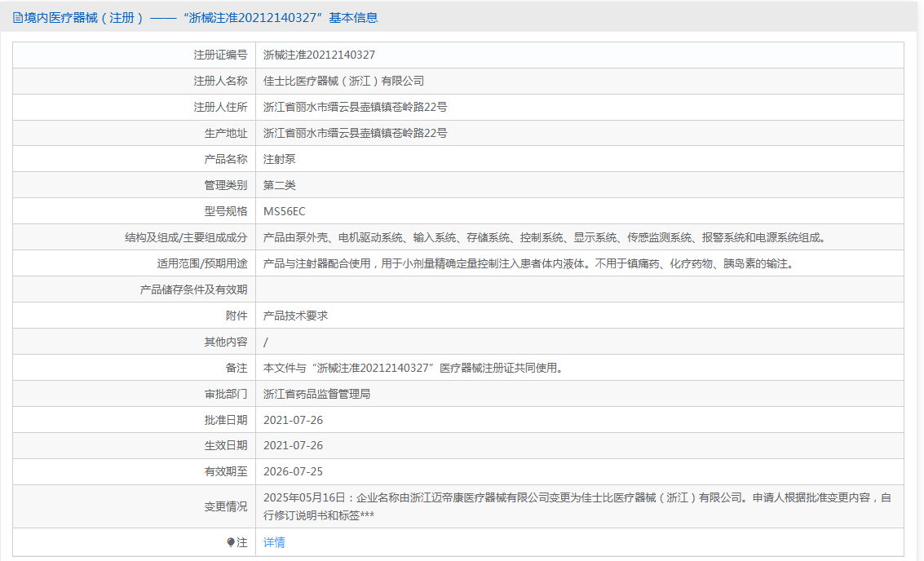Click the 型号规格 label
Image resolution: width=924 pixels, height=561 pixels.
click(x=226, y=211)
